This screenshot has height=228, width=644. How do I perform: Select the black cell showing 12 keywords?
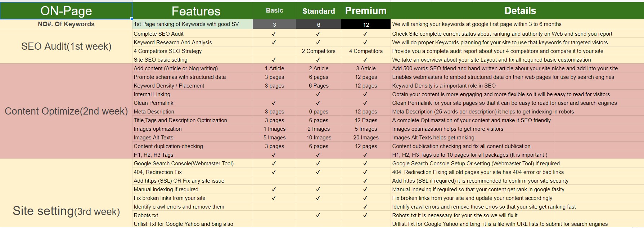(366, 24)
